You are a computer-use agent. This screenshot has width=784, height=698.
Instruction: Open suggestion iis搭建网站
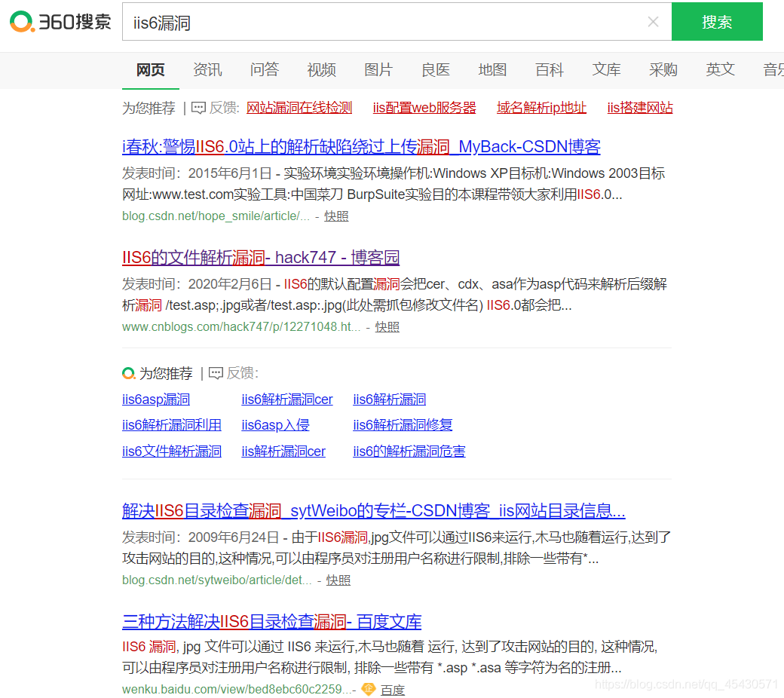(640, 108)
